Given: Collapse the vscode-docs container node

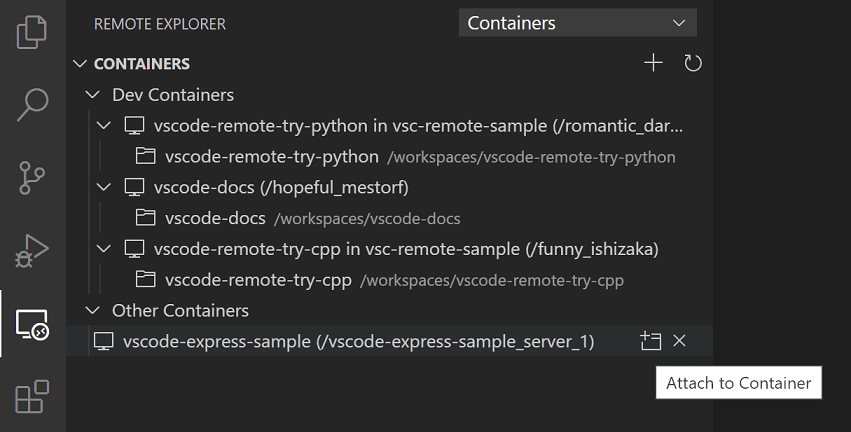Looking at the screenshot, I should pos(104,187).
